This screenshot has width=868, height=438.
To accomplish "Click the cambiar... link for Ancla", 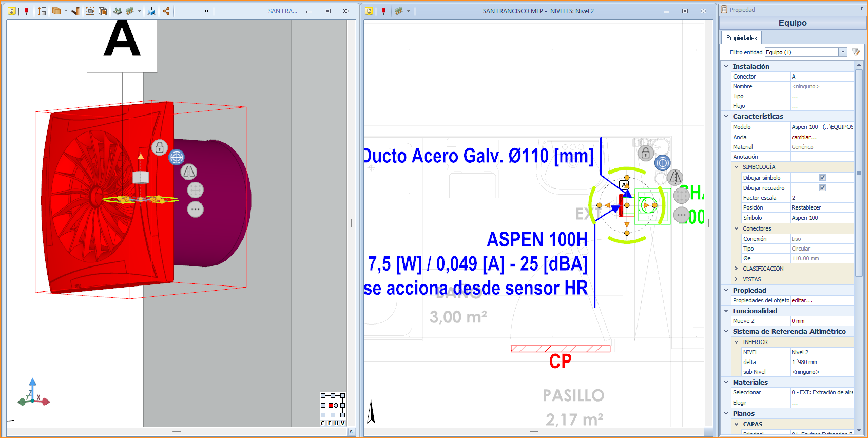I will click(x=804, y=137).
